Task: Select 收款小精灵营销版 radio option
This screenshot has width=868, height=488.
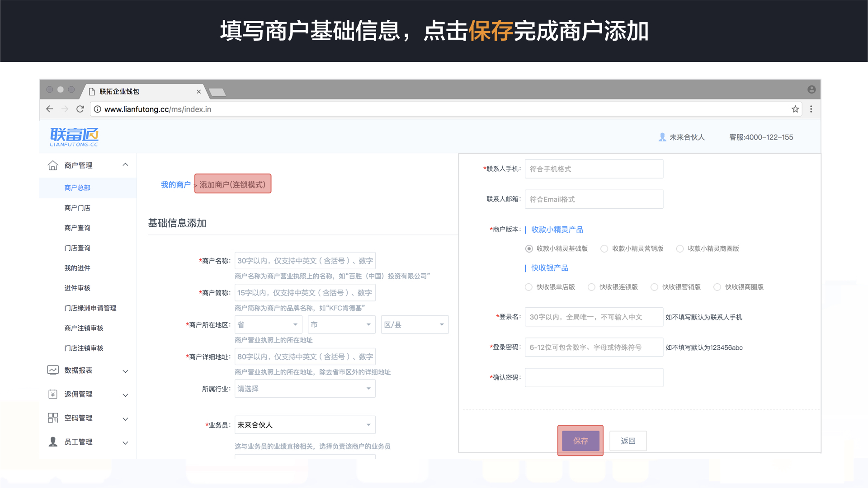Action: [604, 249]
